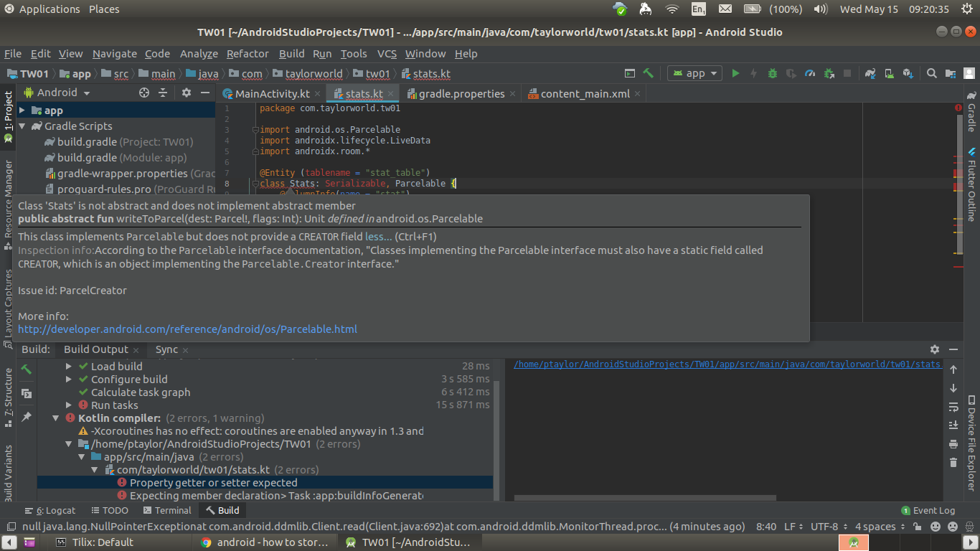
Task: Collapse the Kotlin compiler errors node
Action: [x=56, y=418]
